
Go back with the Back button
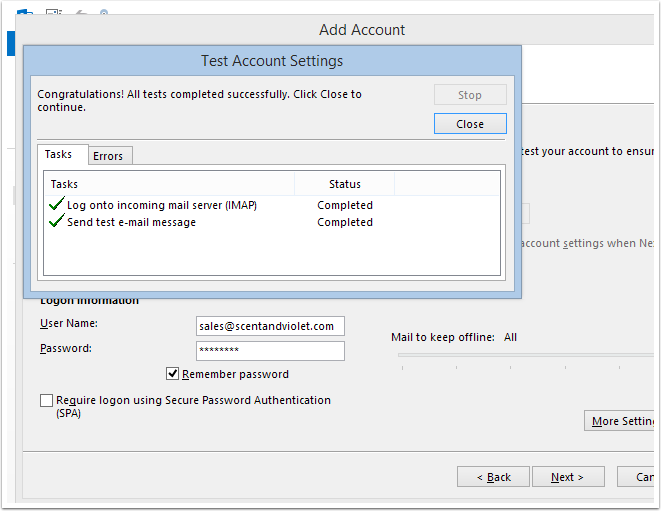click(493, 477)
